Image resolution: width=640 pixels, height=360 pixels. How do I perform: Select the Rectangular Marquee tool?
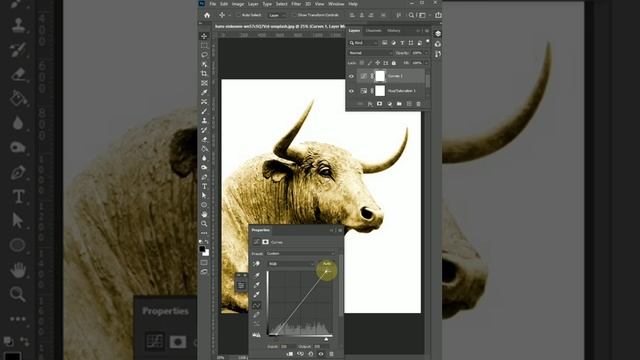click(x=204, y=45)
